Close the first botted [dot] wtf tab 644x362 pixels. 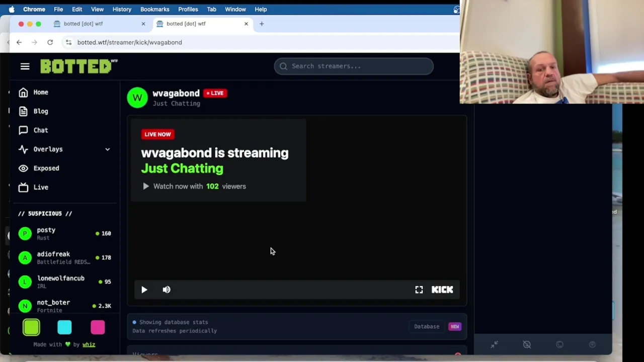coord(143,24)
